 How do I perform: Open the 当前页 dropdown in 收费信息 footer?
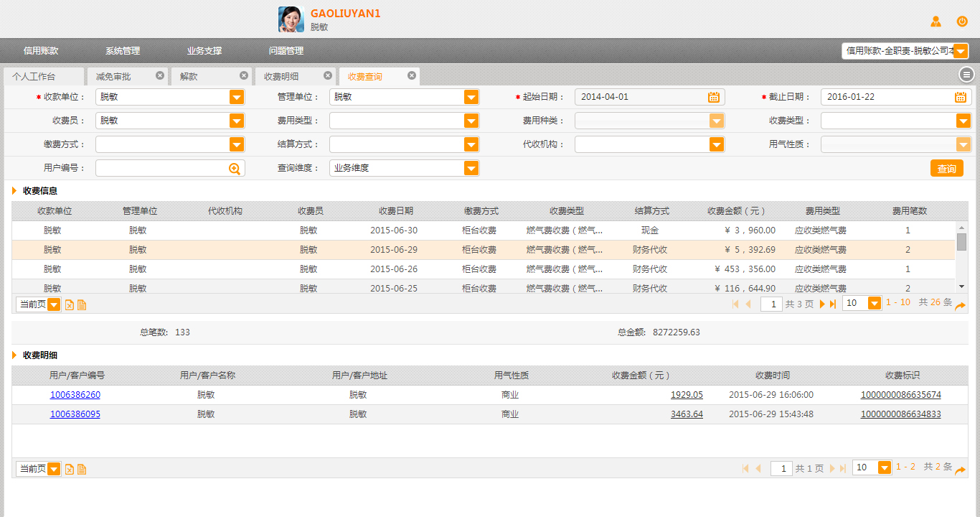click(54, 304)
